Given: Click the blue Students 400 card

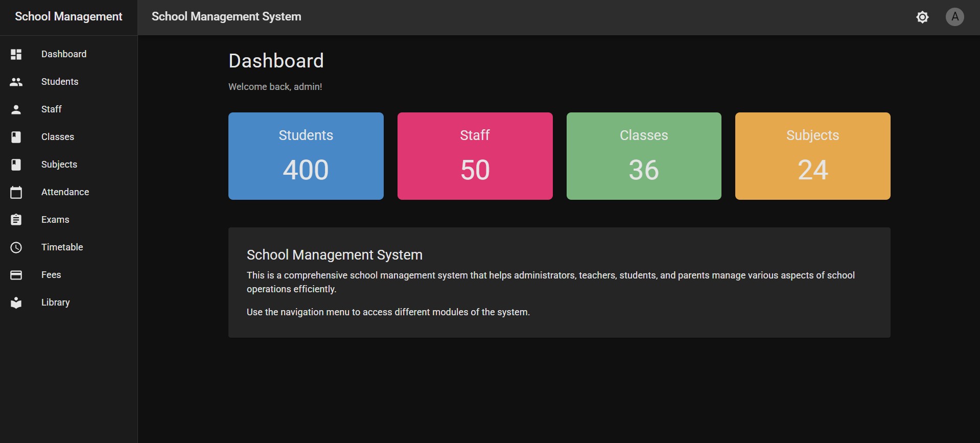Looking at the screenshot, I should (306, 156).
